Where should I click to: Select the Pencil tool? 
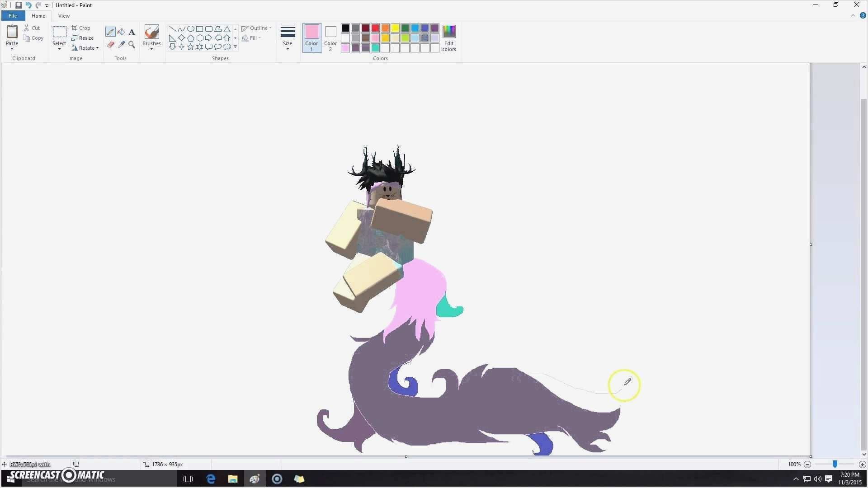[x=110, y=32]
